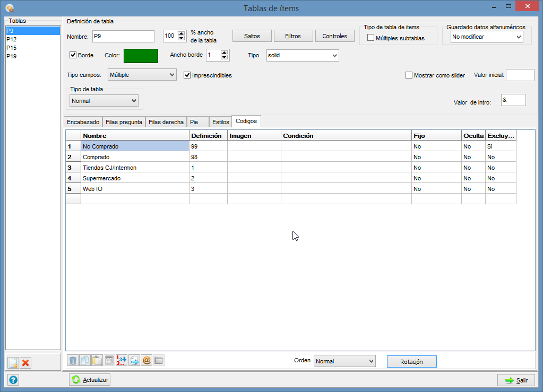Click the paste clipboard icon

click(97, 360)
